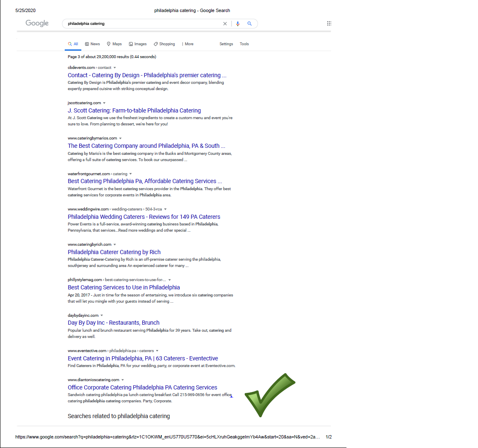Click the 'philadelphia catering - Google Search' page title
The height and width of the screenshot is (448, 478).
coord(192,10)
